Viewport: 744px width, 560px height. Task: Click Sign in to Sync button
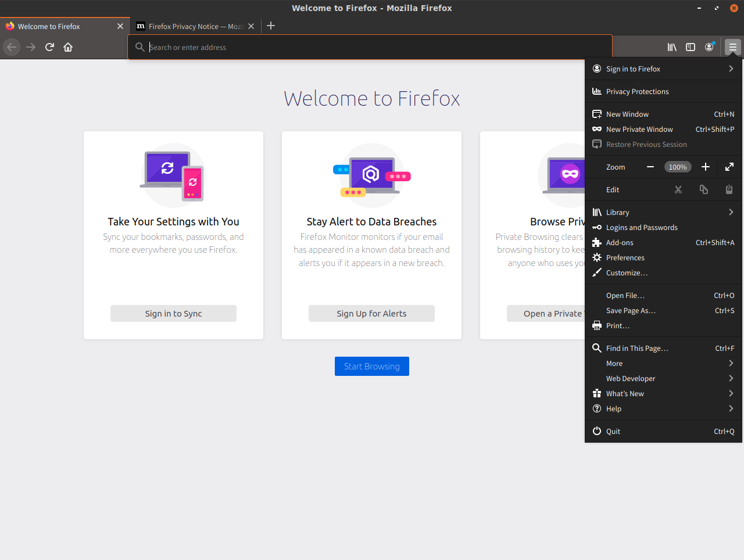coord(173,313)
